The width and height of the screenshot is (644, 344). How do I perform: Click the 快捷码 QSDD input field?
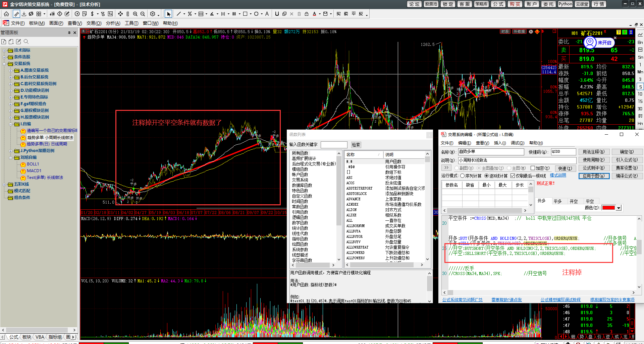tap(563, 152)
